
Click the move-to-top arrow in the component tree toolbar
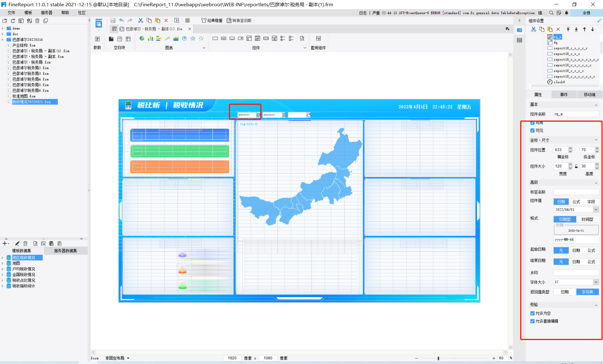click(568, 29)
